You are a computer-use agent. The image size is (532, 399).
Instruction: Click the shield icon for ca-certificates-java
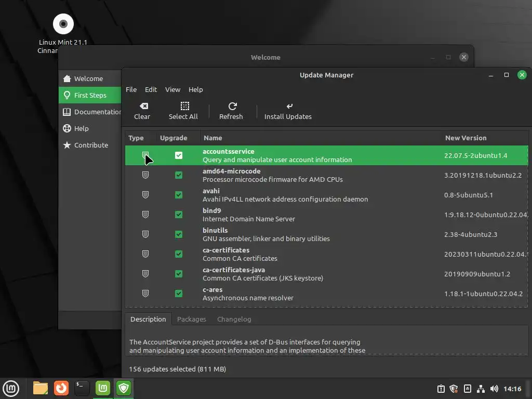click(145, 274)
